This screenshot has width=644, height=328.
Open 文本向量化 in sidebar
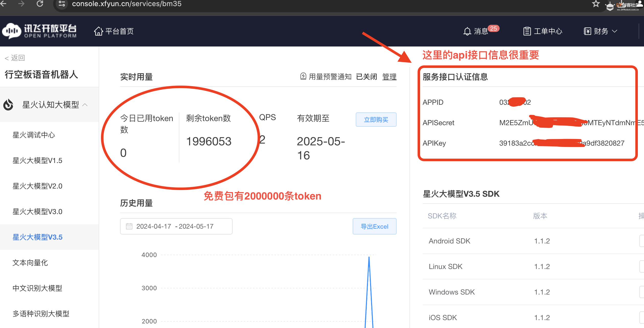30,263
